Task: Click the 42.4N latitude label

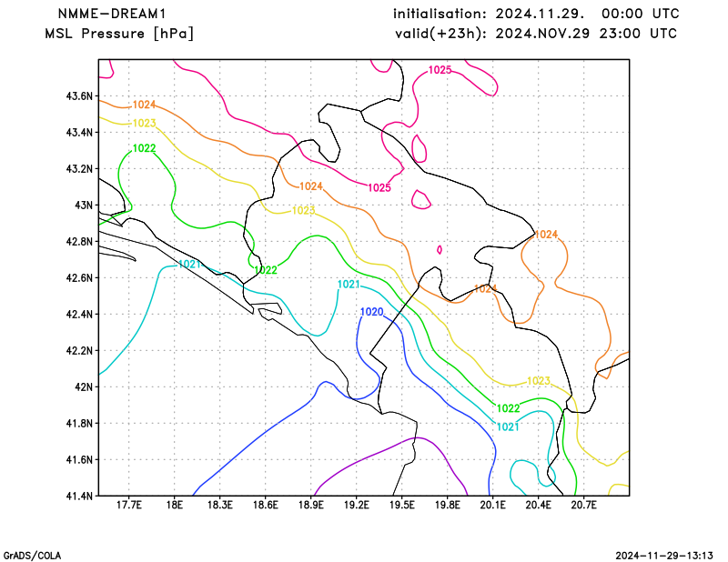Action: pyautogui.click(x=79, y=314)
